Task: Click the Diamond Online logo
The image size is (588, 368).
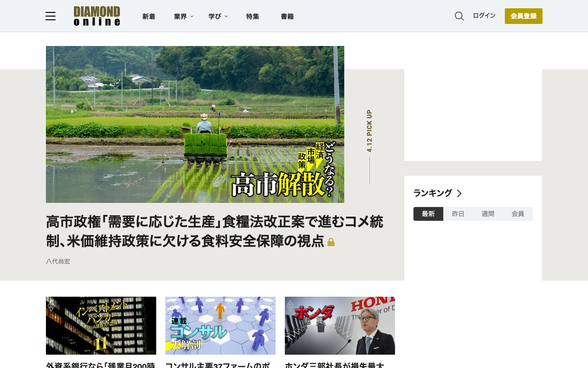Action: [97, 16]
